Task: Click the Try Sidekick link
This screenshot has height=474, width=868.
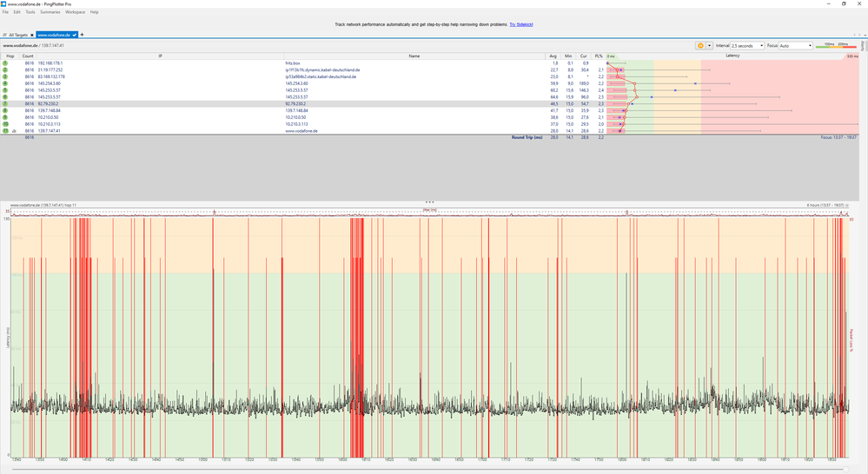Action: [x=520, y=24]
